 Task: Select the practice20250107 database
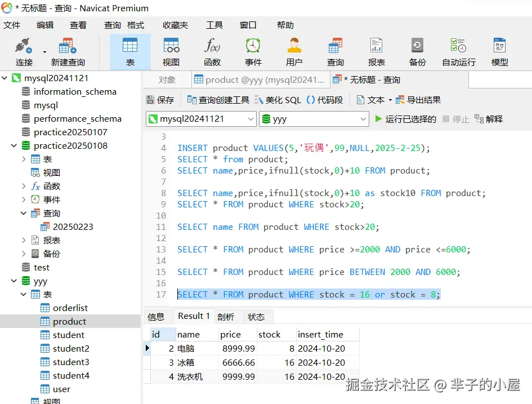pyautogui.click(x=70, y=132)
